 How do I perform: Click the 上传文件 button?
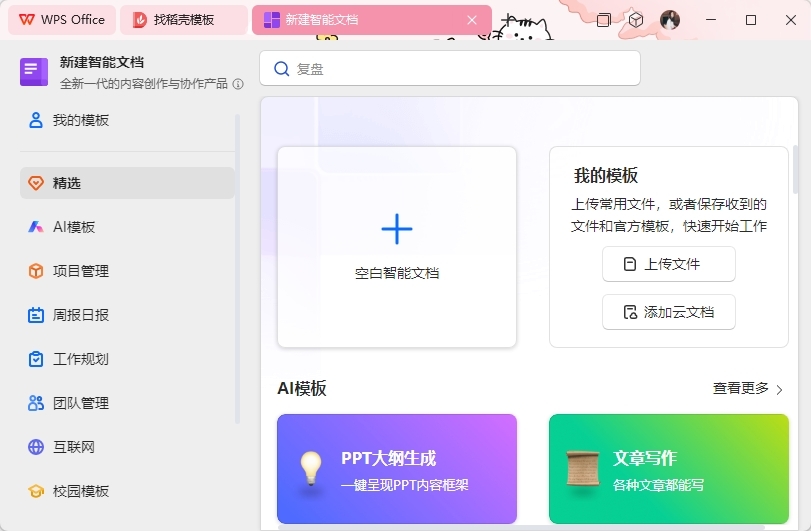pyautogui.click(x=669, y=264)
